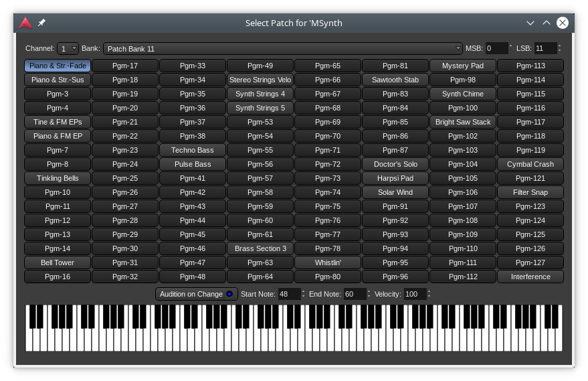Click the Velocity stepper arrows

pyautogui.click(x=429, y=294)
